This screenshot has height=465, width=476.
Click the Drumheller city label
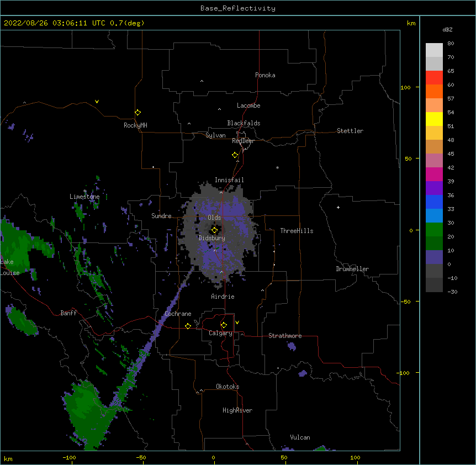[352, 269]
